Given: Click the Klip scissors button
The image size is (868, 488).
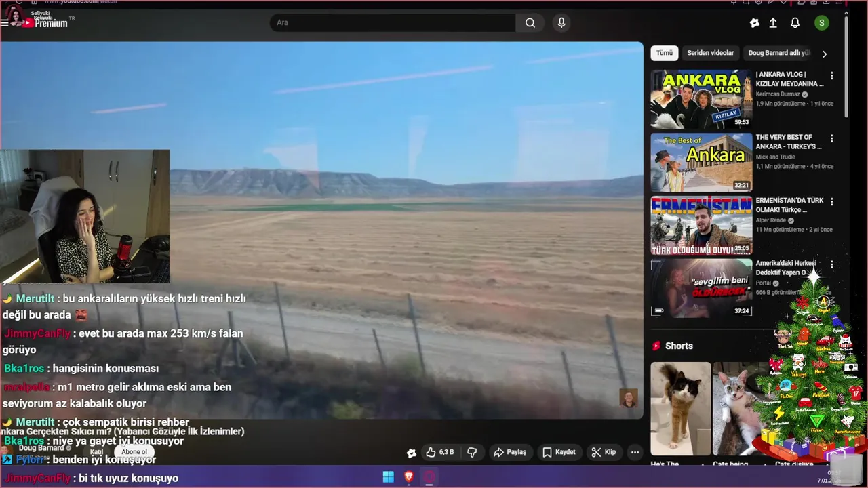Looking at the screenshot, I should click(x=604, y=452).
